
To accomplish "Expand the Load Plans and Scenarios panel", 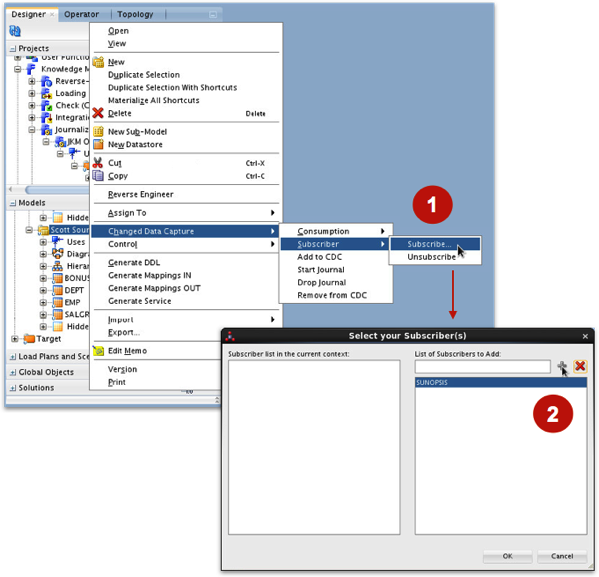I will 13,357.
